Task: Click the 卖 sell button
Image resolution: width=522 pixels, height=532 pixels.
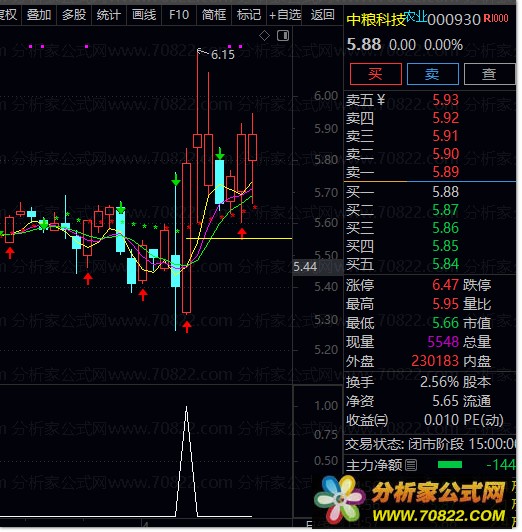Action: tap(432, 74)
